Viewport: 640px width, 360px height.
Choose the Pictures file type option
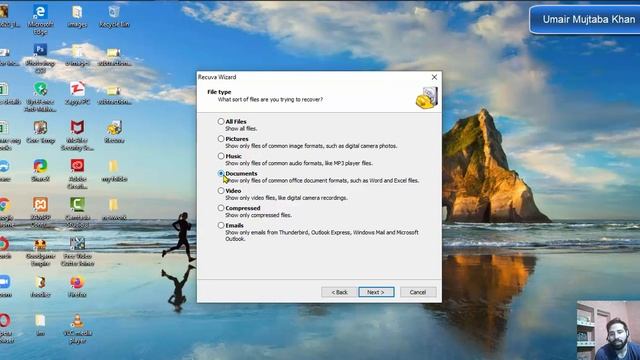click(x=221, y=139)
